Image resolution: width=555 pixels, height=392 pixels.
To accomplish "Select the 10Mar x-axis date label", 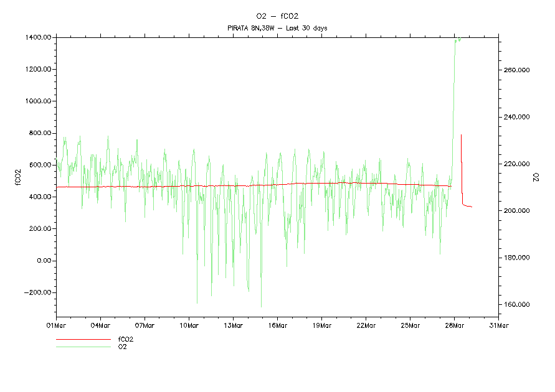I will [x=189, y=325].
